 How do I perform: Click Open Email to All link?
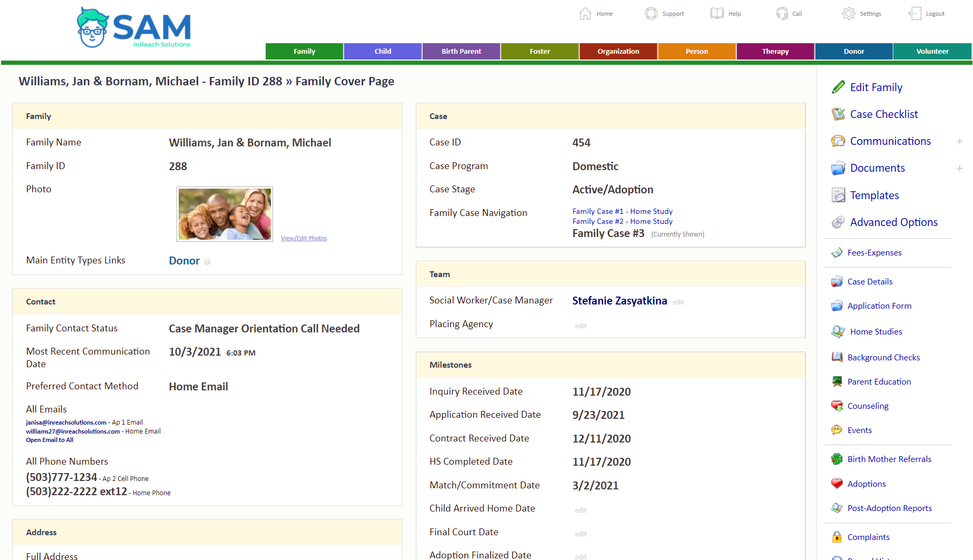tap(50, 440)
